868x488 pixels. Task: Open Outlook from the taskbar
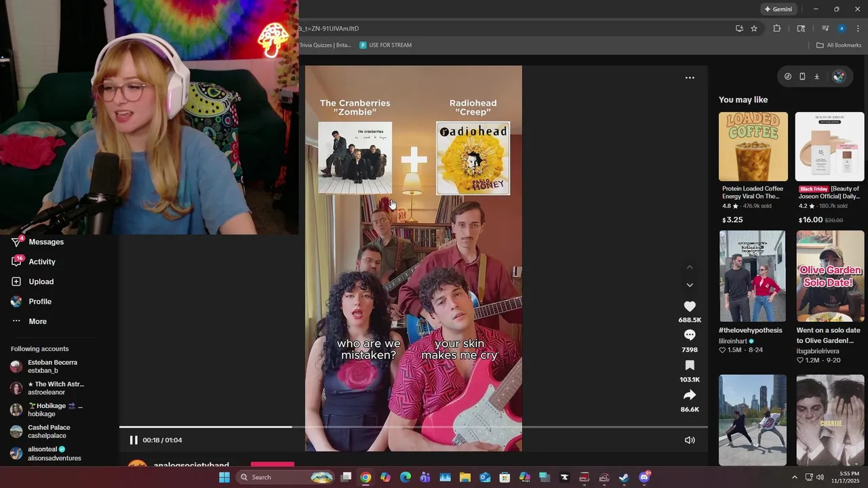485,477
